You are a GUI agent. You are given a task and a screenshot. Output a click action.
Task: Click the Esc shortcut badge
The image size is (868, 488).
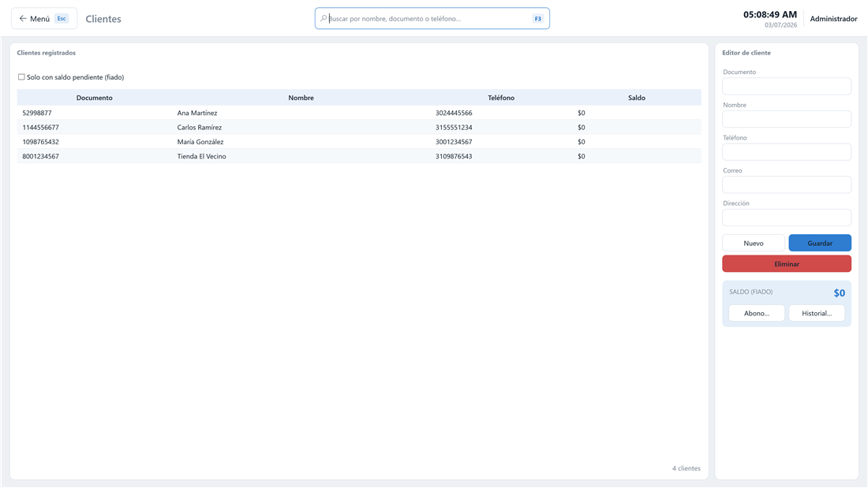tap(62, 18)
